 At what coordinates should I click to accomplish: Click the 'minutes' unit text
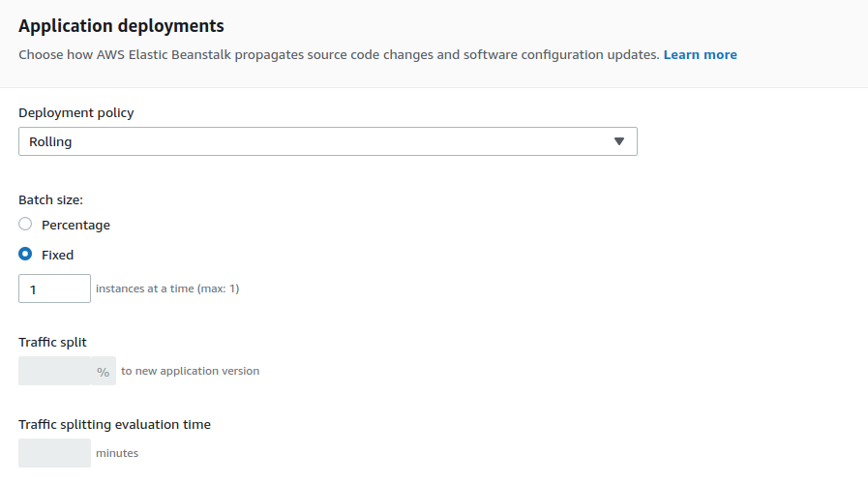tap(117, 453)
